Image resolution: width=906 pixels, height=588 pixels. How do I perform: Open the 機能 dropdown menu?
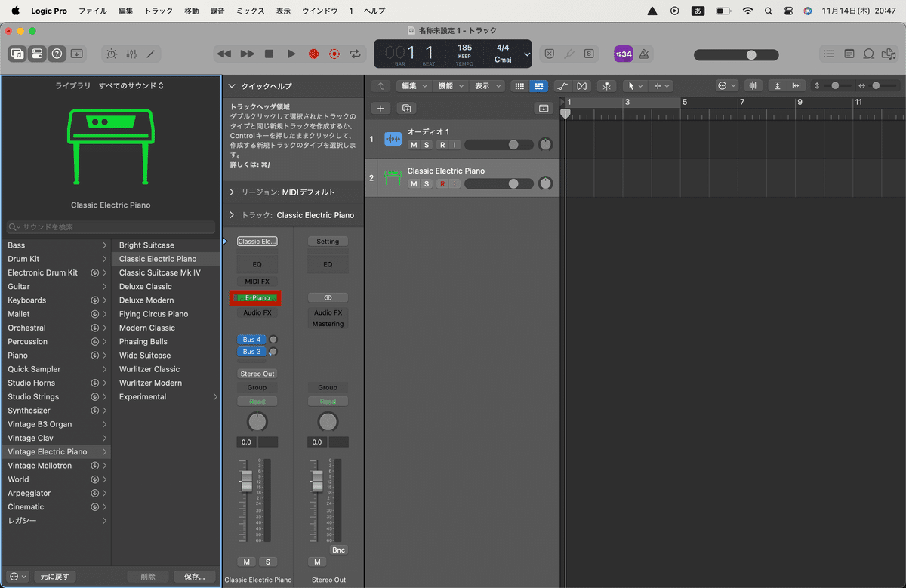click(451, 85)
